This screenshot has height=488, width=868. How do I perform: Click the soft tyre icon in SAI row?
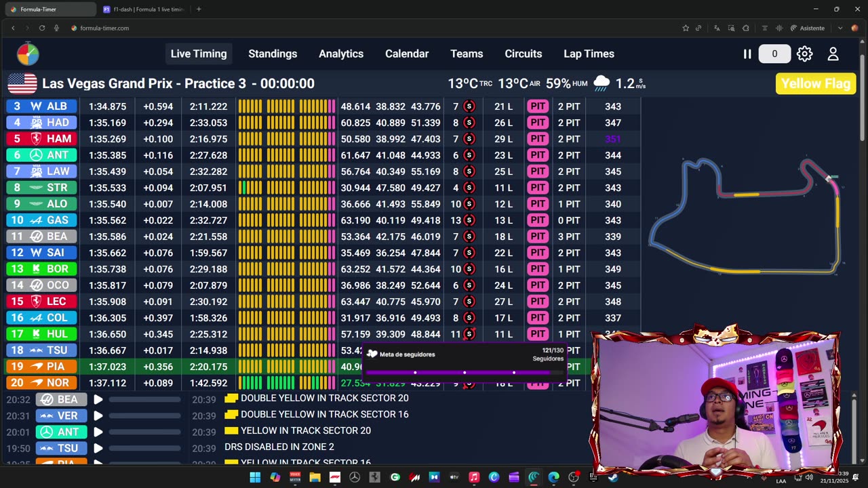pos(469,253)
